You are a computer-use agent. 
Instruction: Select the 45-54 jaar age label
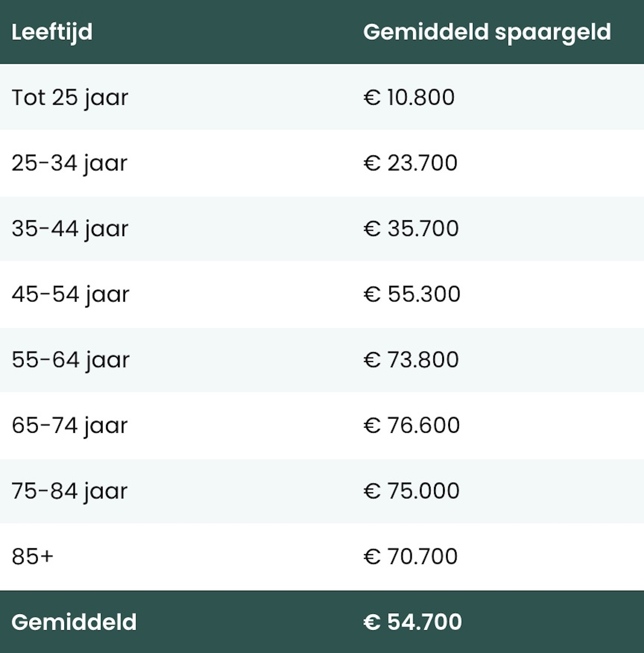(70, 294)
